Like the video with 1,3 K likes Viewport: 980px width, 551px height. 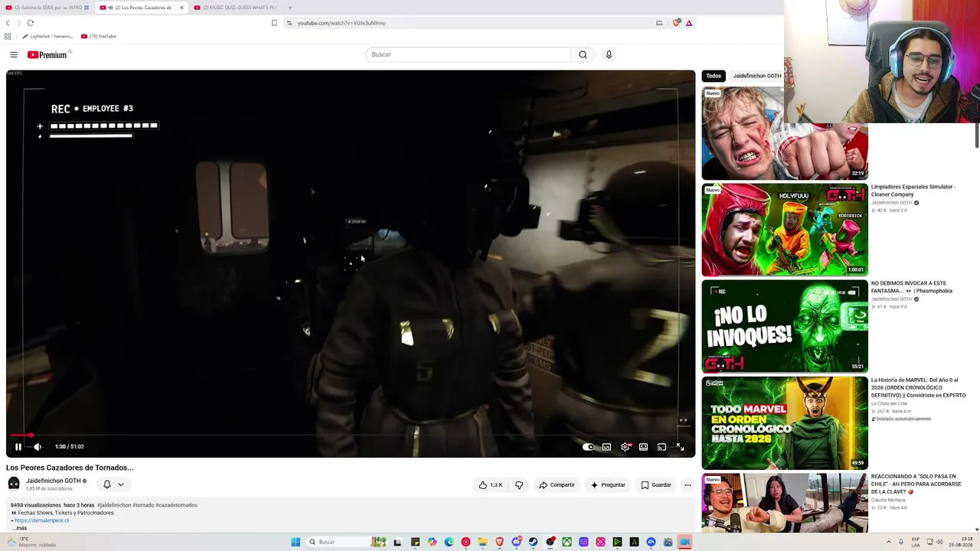[491, 485]
